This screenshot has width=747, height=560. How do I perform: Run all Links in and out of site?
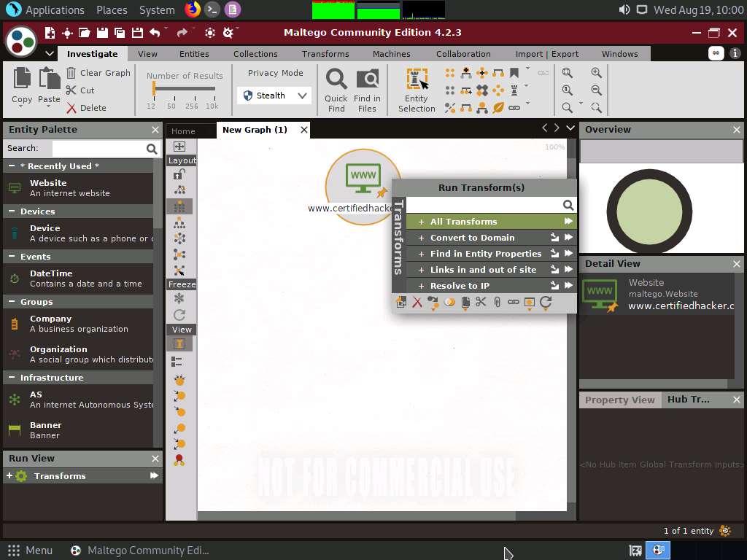pyautogui.click(x=568, y=270)
